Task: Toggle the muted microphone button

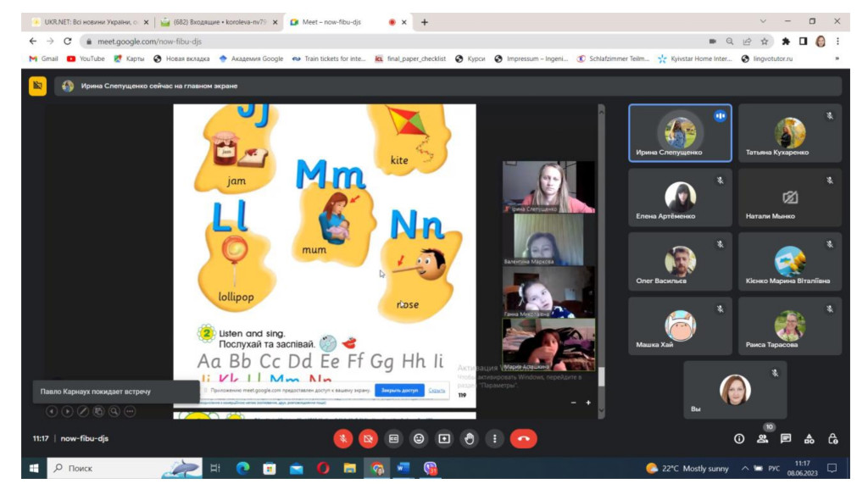Action: click(343, 438)
